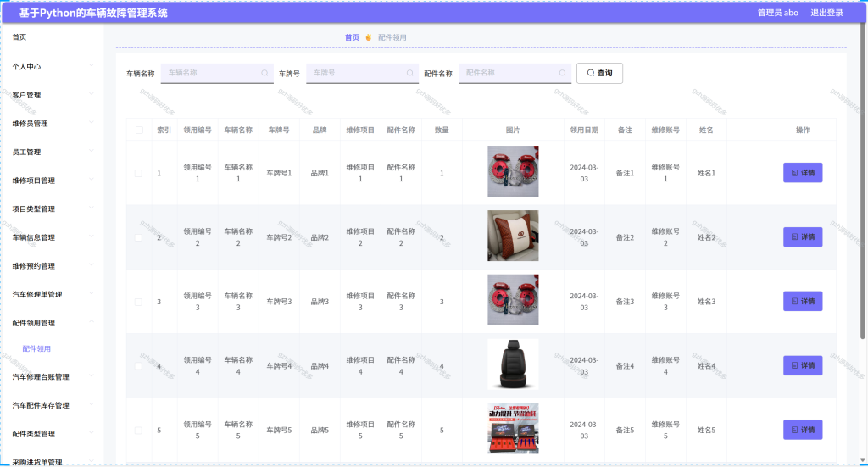Click the 领用编号 column header

pyautogui.click(x=198, y=130)
